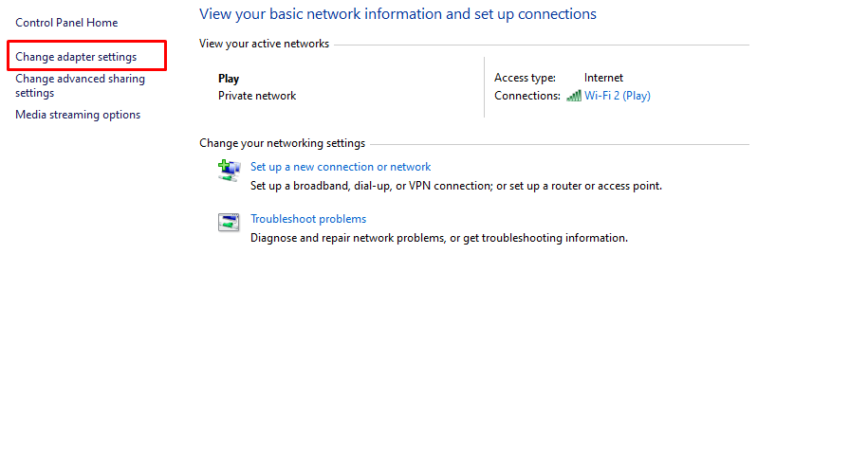Click the Internet access type value
This screenshot has width=868, height=472.
pos(603,78)
